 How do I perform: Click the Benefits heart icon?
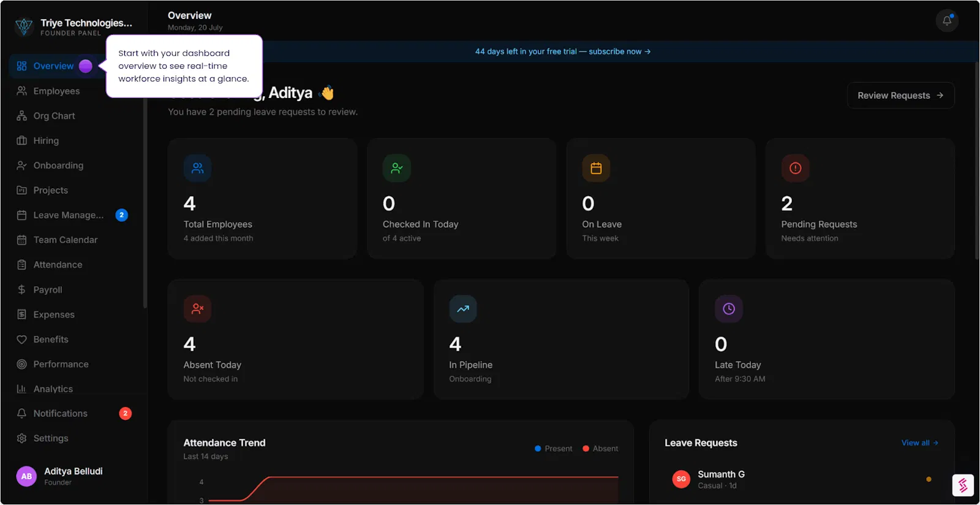(22, 339)
